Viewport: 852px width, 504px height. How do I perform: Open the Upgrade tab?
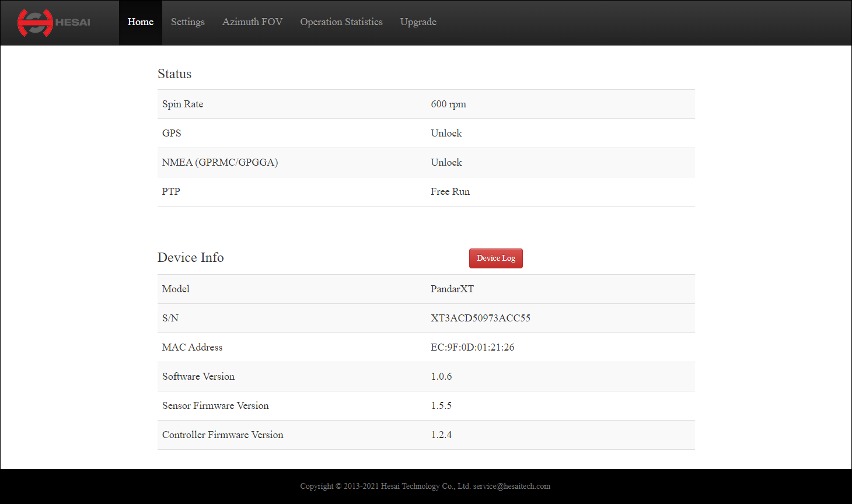coord(418,22)
